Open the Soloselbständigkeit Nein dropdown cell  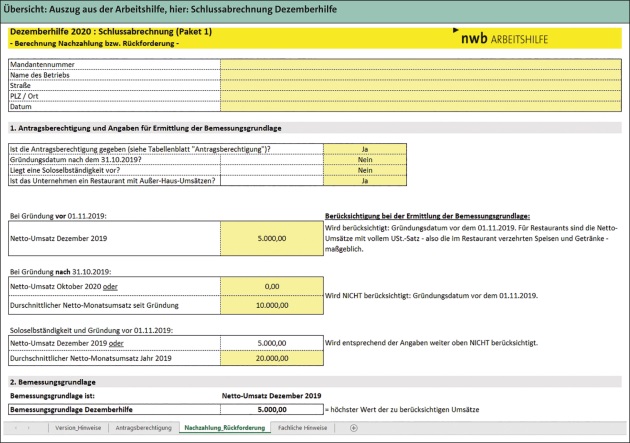[365, 170]
